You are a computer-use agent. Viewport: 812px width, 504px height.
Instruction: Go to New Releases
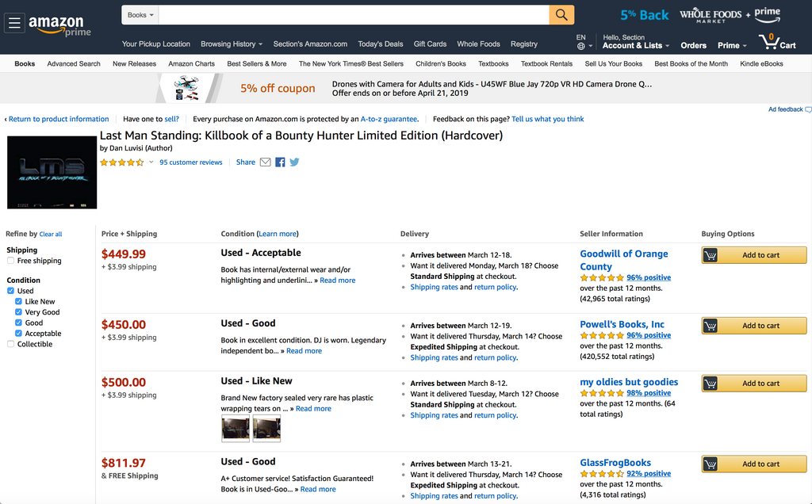coord(134,63)
